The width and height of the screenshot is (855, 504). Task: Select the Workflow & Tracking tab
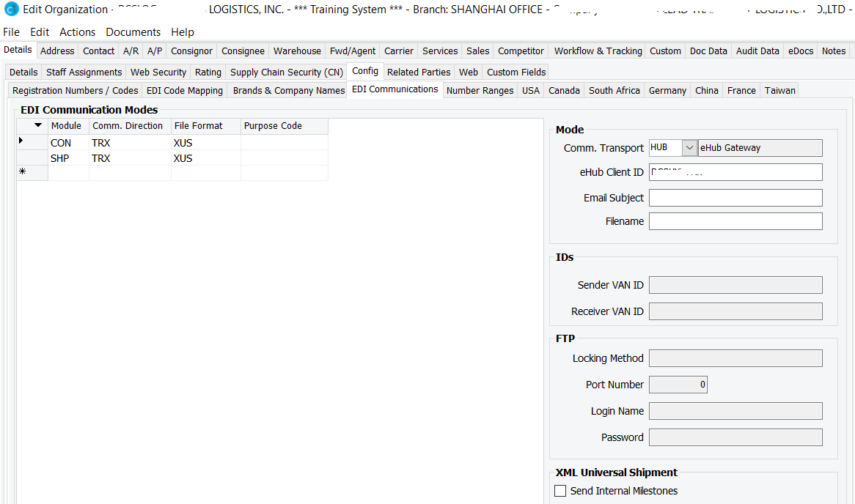(x=598, y=51)
